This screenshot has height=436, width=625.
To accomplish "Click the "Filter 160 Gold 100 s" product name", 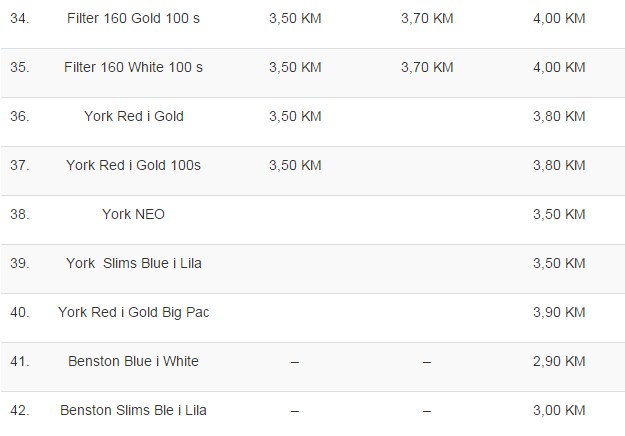I will [x=134, y=18].
